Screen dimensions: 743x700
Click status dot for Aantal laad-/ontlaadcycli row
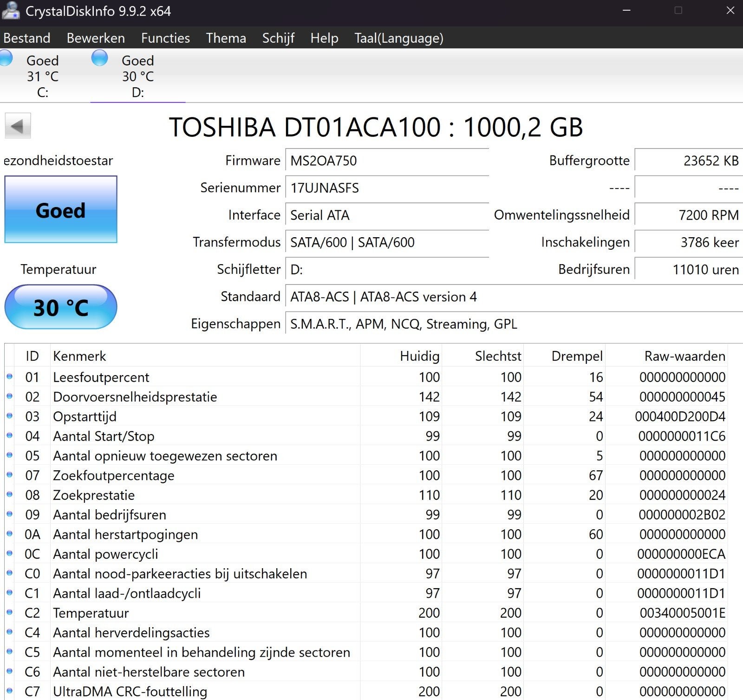point(9,593)
